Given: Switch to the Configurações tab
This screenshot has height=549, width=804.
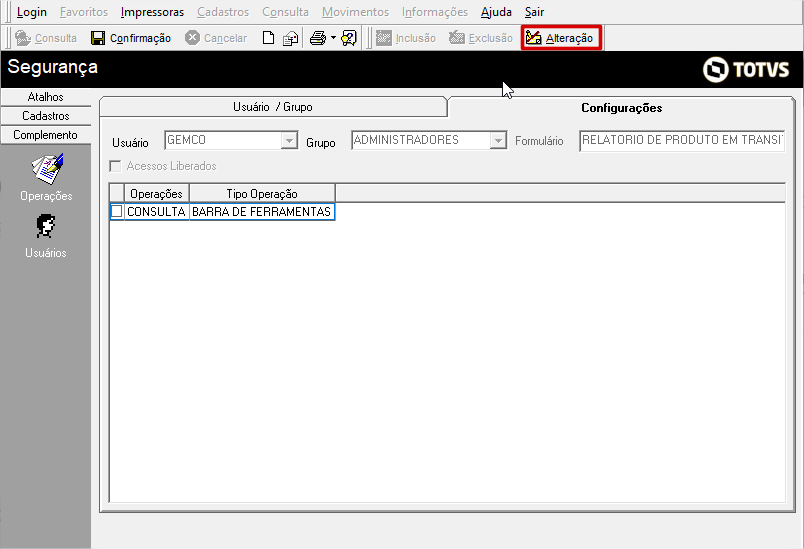Looking at the screenshot, I should click(x=621, y=108).
